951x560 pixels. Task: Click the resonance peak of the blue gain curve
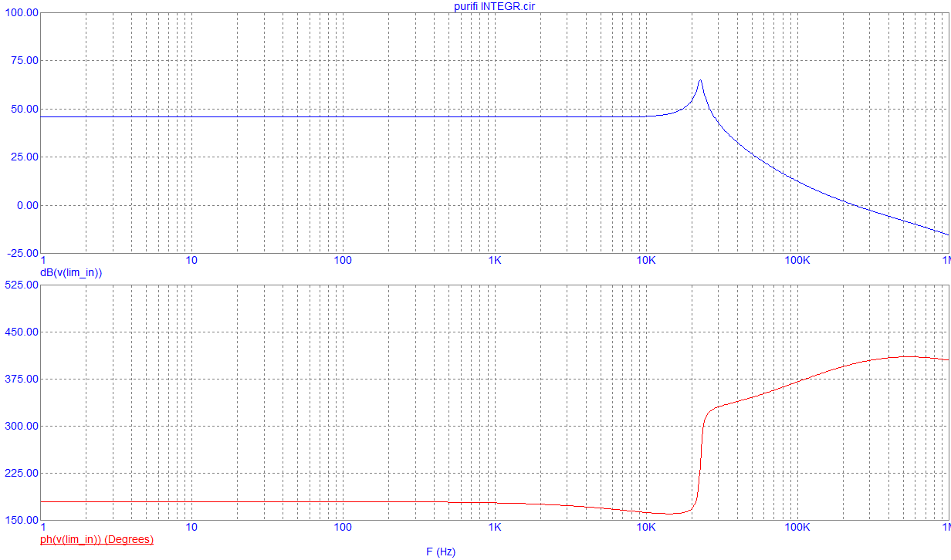[700, 80]
